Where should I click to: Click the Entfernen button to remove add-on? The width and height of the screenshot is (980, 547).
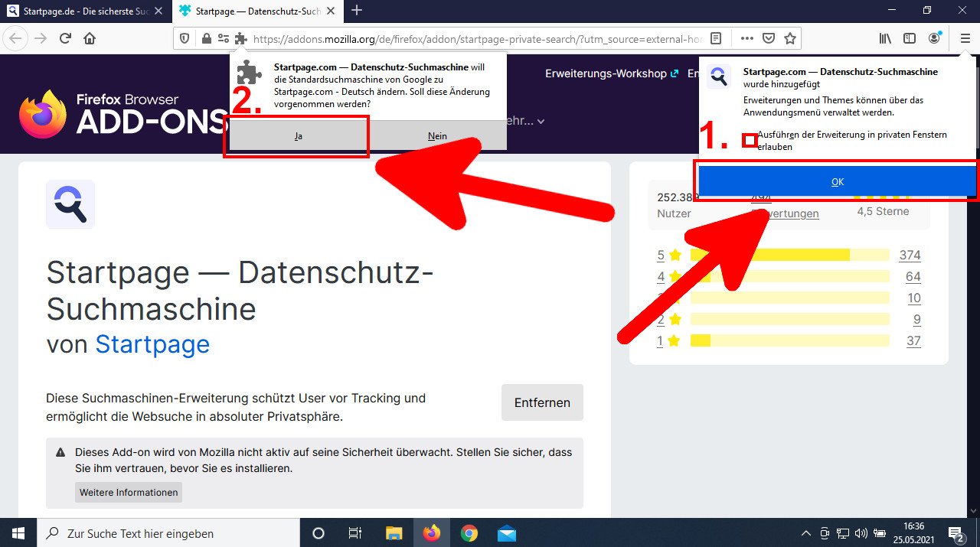point(542,402)
